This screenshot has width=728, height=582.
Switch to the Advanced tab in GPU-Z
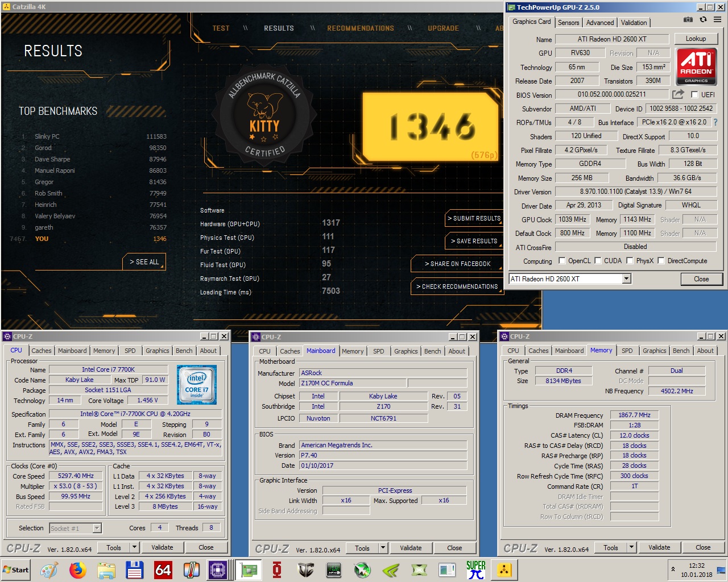(600, 23)
